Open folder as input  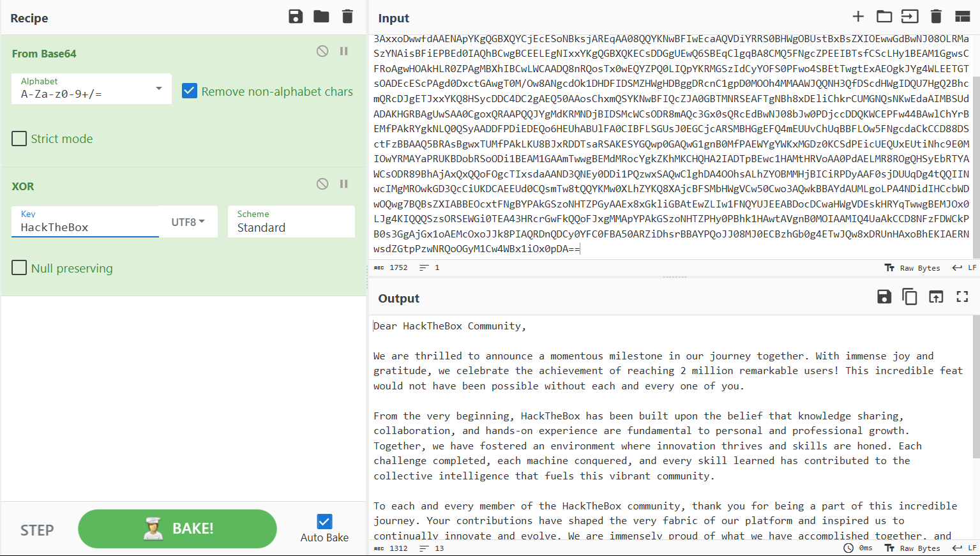884,17
